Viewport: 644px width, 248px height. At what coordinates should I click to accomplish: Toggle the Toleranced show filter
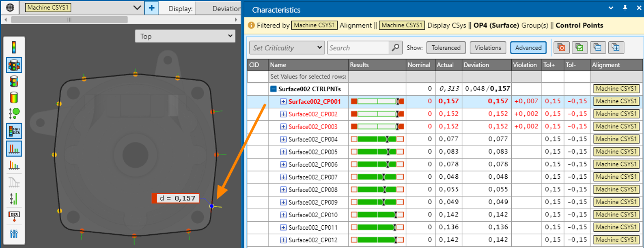(x=446, y=48)
